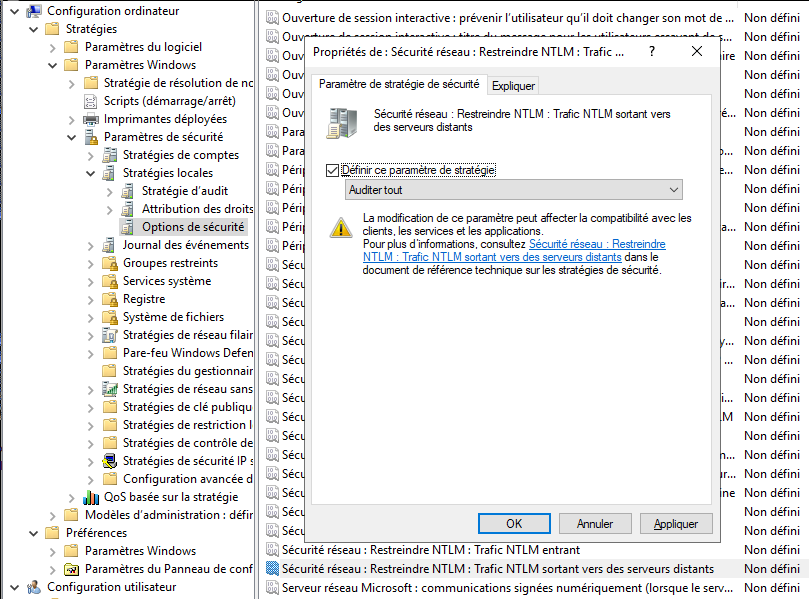Click the Imprimantes déployées printer icon
809x599 pixels.
pyautogui.click(x=90, y=119)
